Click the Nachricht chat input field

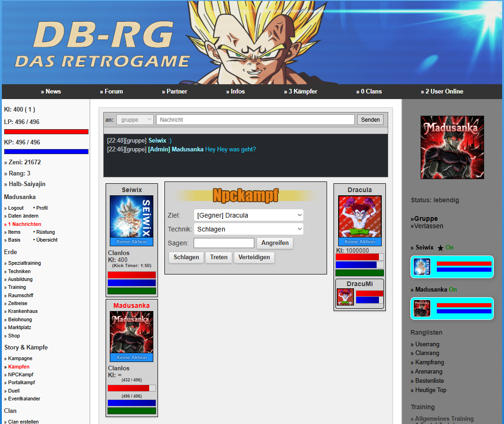(x=256, y=120)
